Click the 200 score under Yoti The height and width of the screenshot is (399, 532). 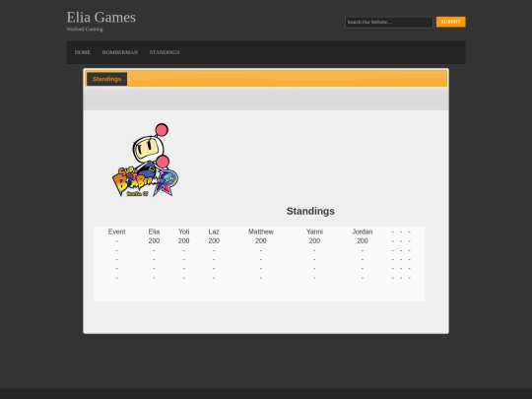[x=184, y=241]
